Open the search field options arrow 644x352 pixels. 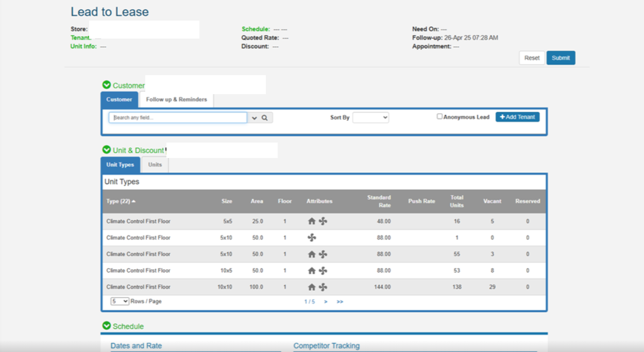[254, 118]
